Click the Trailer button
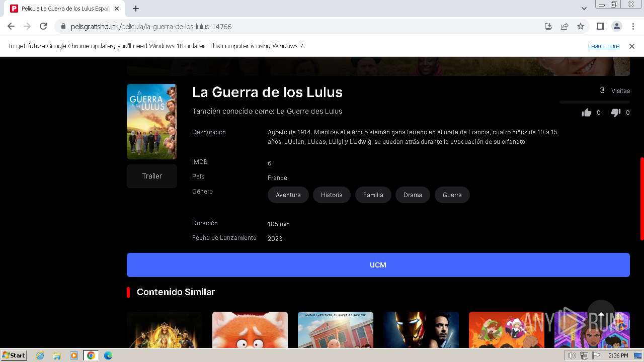This screenshot has height=362, width=644. [x=152, y=176]
